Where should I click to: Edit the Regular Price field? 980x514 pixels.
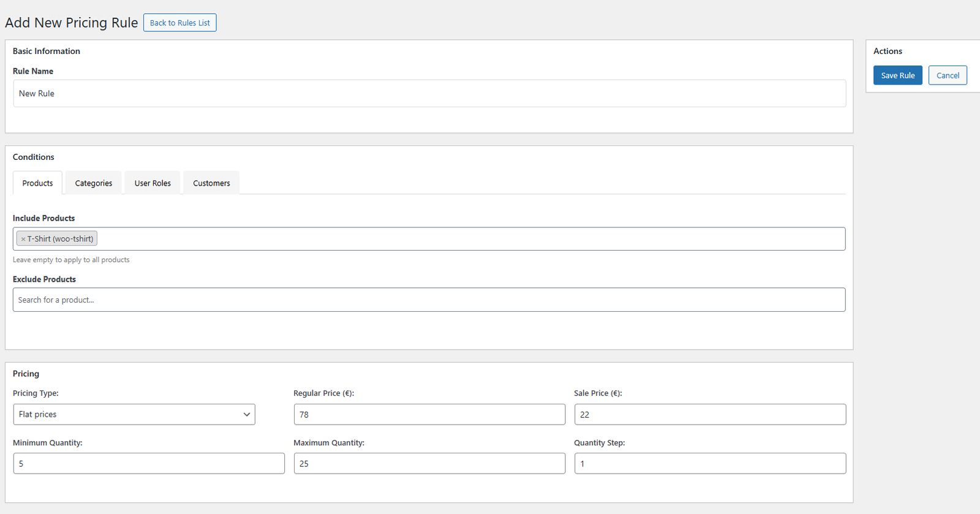[429, 414]
